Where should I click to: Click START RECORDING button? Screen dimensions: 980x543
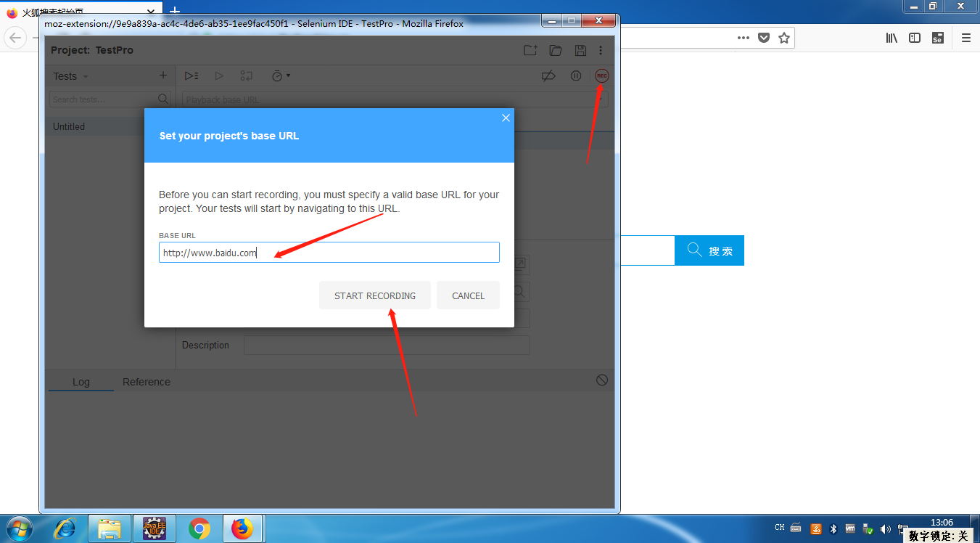[x=375, y=295]
